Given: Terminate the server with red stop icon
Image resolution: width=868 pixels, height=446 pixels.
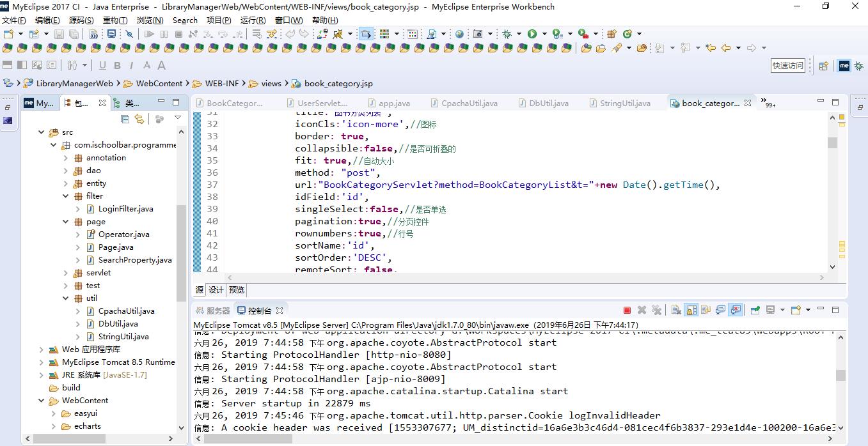Looking at the screenshot, I should click(x=627, y=311).
